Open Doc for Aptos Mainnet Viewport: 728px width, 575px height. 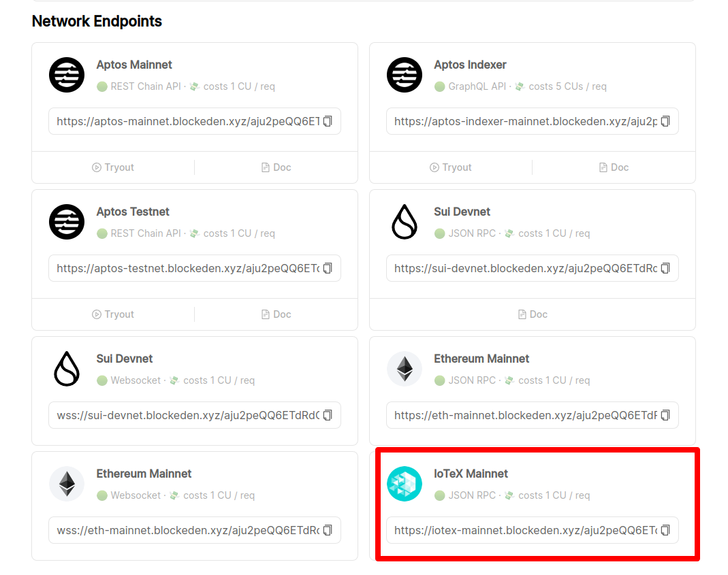pyautogui.click(x=276, y=167)
